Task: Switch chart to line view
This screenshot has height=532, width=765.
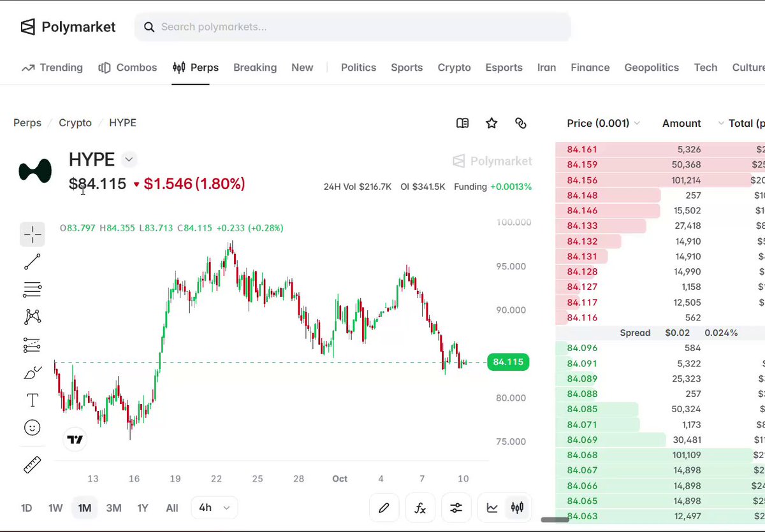Action: 492,508
